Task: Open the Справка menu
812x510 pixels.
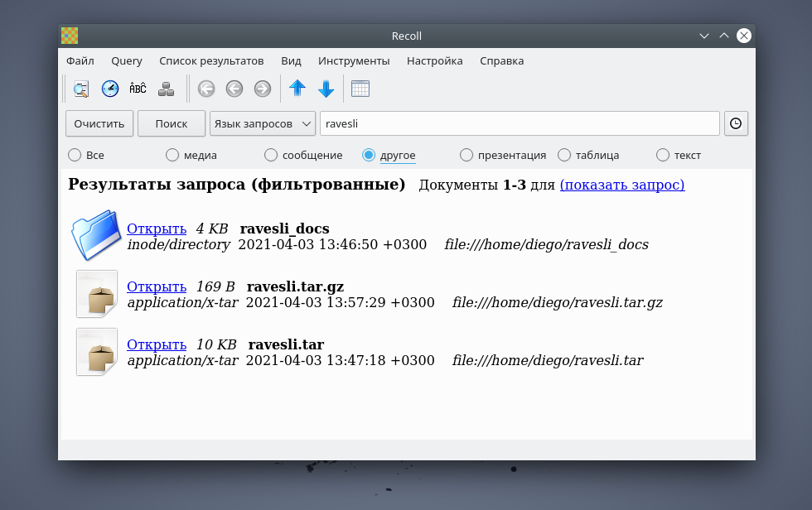Action: [x=502, y=61]
